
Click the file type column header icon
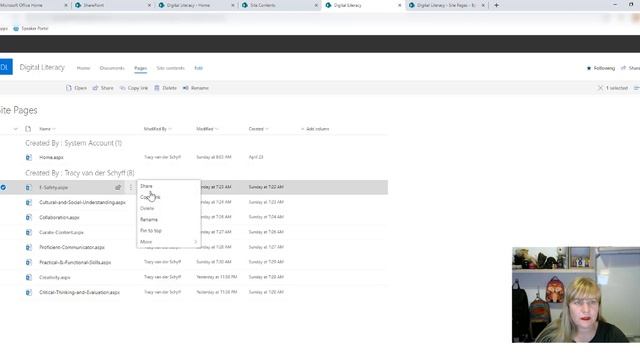click(x=28, y=129)
